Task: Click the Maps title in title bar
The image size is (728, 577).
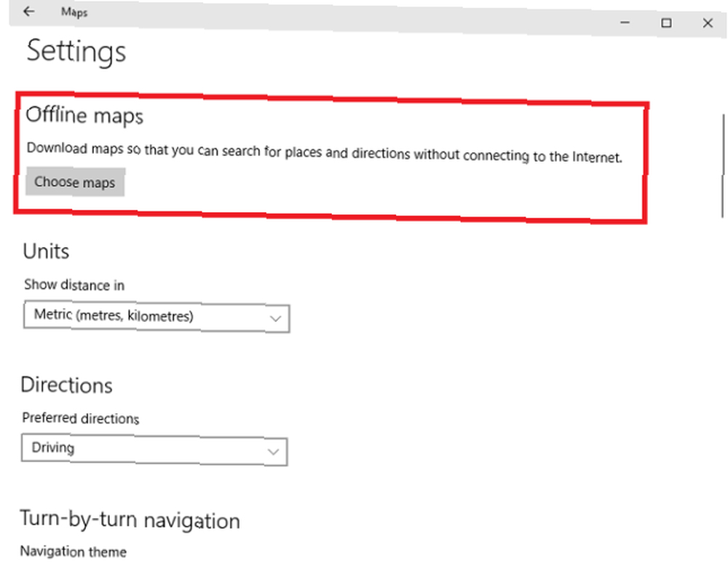Action: pyautogui.click(x=74, y=12)
